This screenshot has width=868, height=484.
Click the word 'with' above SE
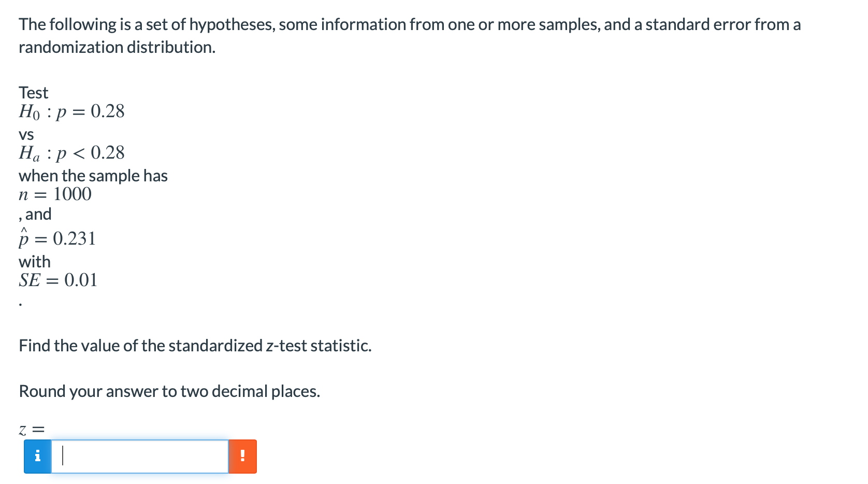tap(35, 262)
